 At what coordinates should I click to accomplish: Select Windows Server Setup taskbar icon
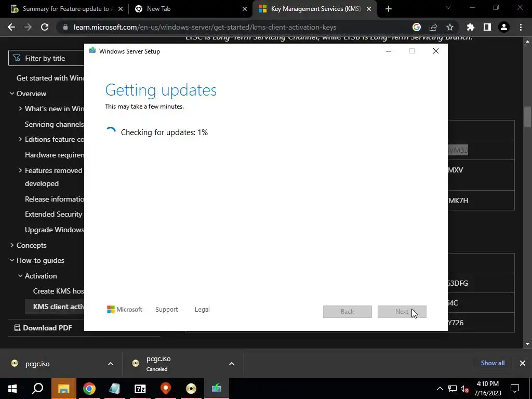(217, 389)
